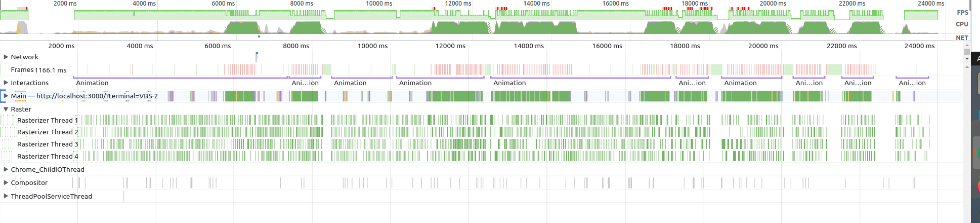The height and width of the screenshot is (223, 980).
Task: Select the Ani…ion interaction near 17500 ms
Action: click(692, 83)
